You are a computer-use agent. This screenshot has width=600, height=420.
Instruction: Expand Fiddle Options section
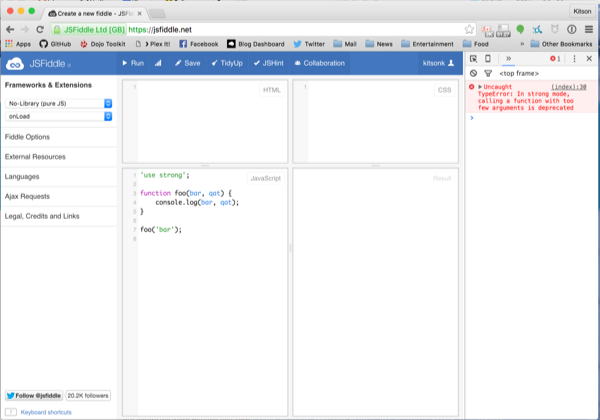pyautogui.click(x=27, y=137)
